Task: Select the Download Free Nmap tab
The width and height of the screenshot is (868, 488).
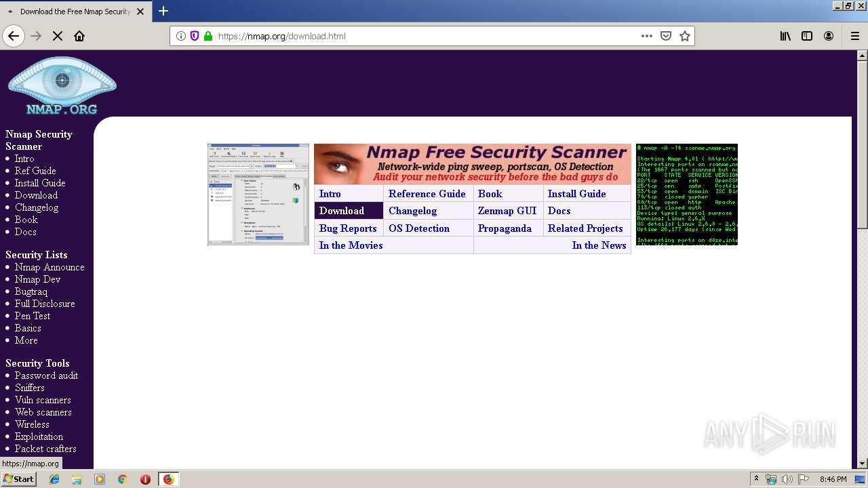Action: tap(76, 12)
